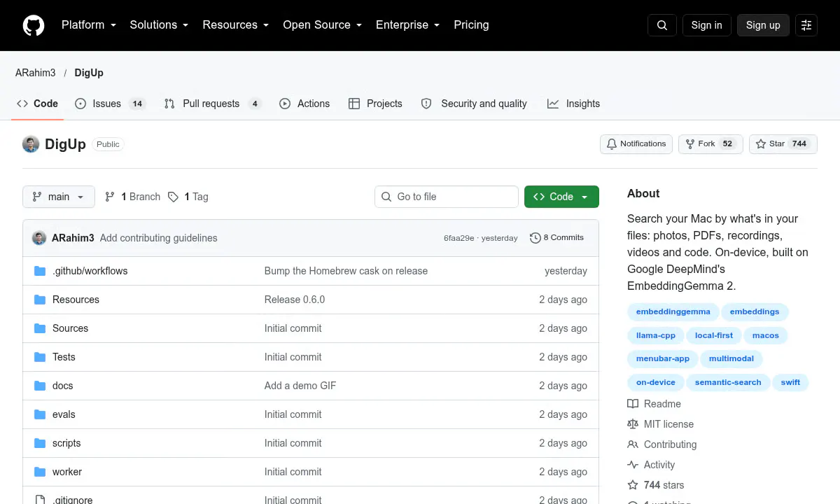The height and width of the screenshot is (504, 840).
Task: Expand the Enterprise menu
Action: (407, 25)
